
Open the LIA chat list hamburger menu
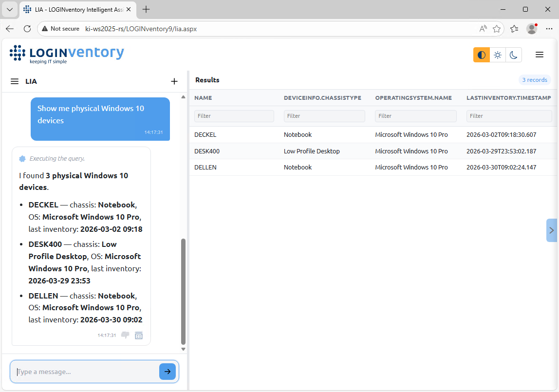[x=15, y=81]
